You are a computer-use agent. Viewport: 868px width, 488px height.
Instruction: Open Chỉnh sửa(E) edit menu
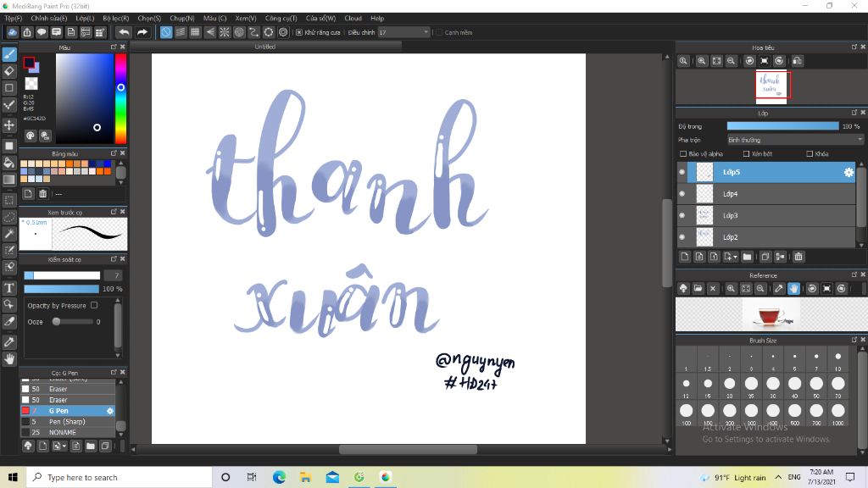tap(48, 19)
